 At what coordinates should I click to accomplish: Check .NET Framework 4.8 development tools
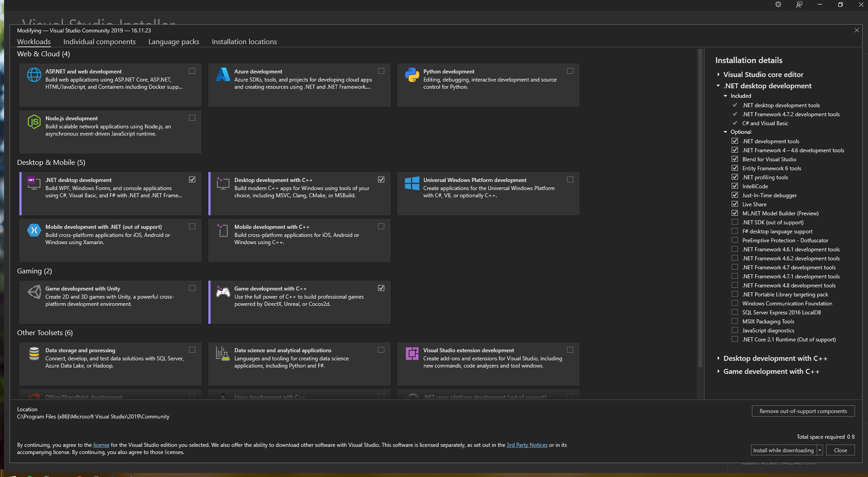[735, 285]
